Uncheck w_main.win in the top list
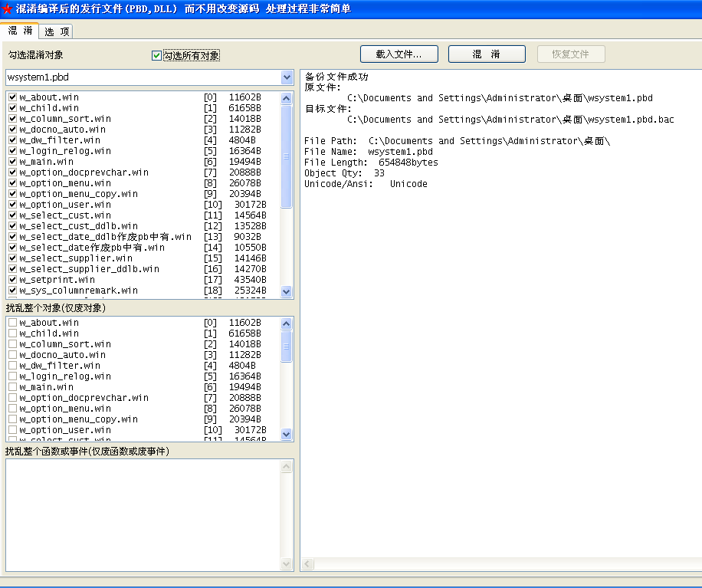This screenshot has width=702, height=588. 12,162
